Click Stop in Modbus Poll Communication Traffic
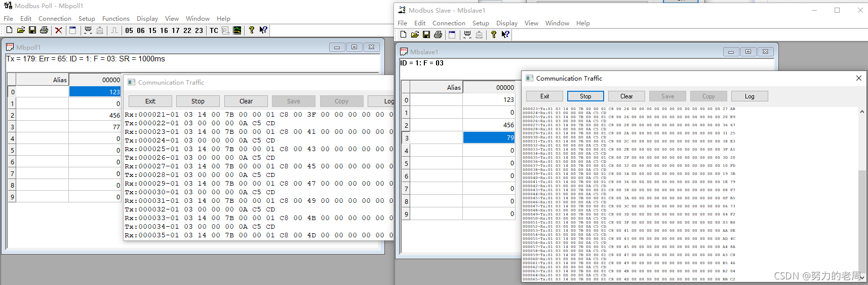 coord(198,101)
